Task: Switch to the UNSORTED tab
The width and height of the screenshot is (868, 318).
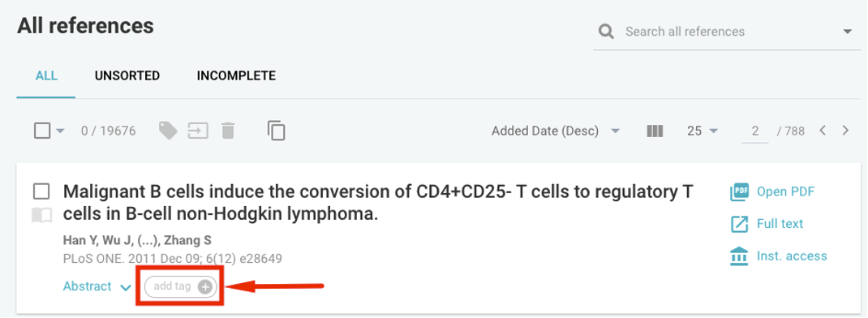Action: tap(127, 75)
